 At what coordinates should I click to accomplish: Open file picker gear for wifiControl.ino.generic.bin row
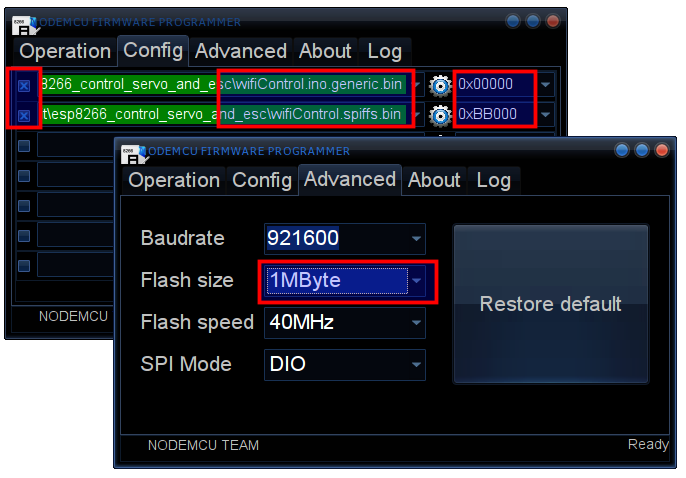440,86
